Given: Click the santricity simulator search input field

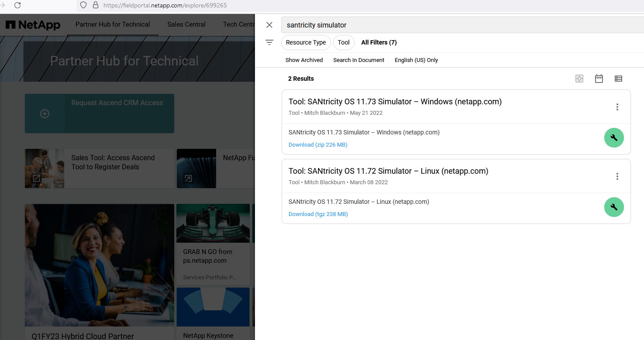Looking at the screenshot, I should point(393,25).
